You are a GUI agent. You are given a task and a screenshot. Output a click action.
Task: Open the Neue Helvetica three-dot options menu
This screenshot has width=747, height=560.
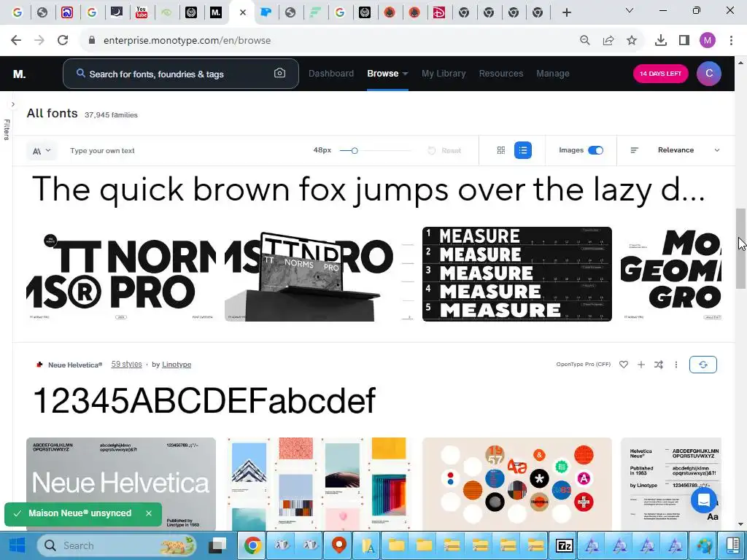(676, 365)
